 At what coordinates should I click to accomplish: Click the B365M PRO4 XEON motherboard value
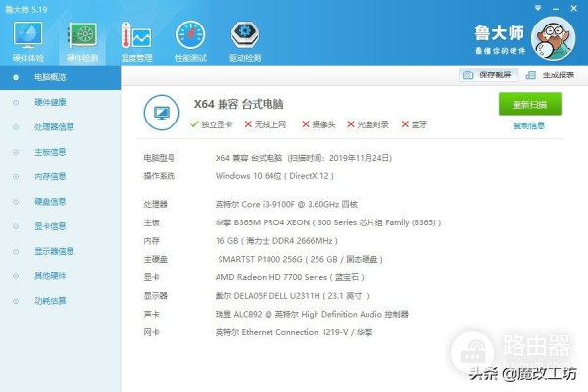coord(328,222)
